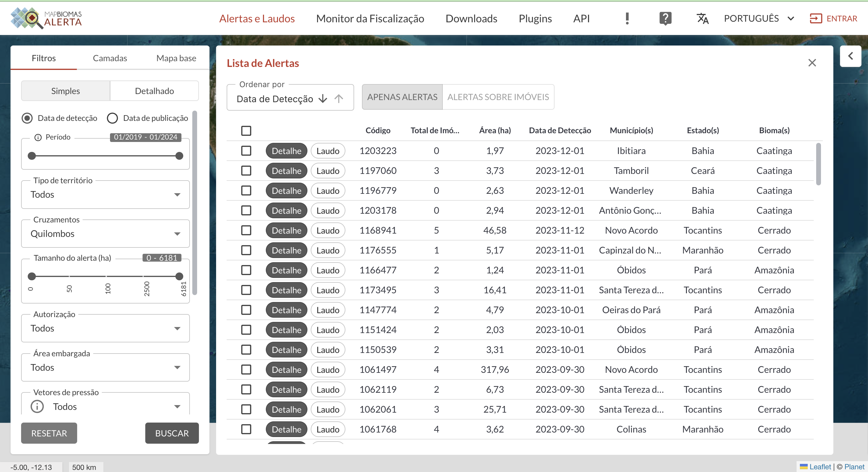Image resolution: width=868 pixels, height=472 pixels.
Task: Check the box for alert 1168941
Action: [246, 230]
